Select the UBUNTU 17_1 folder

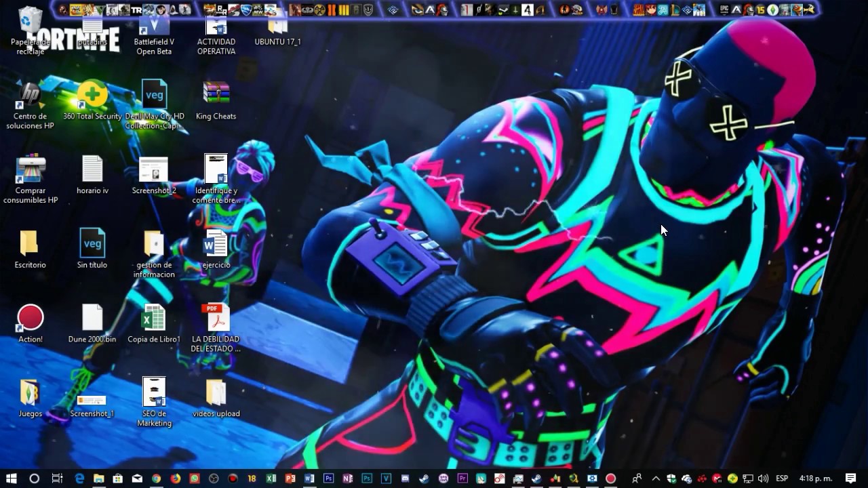click(277, 33)
